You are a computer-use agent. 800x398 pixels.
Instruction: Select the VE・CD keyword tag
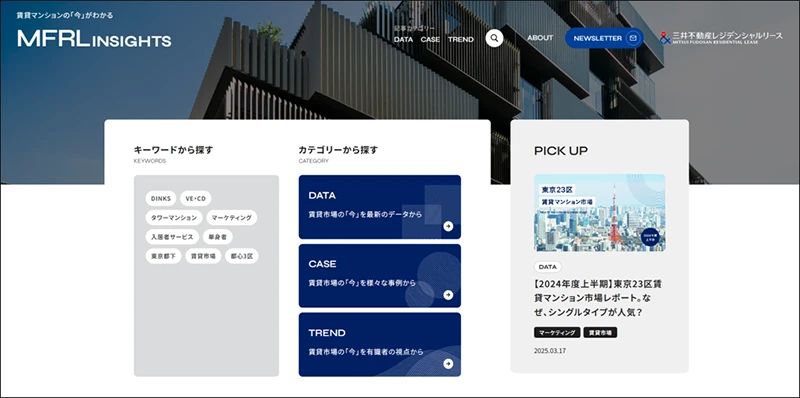[195, 198]
